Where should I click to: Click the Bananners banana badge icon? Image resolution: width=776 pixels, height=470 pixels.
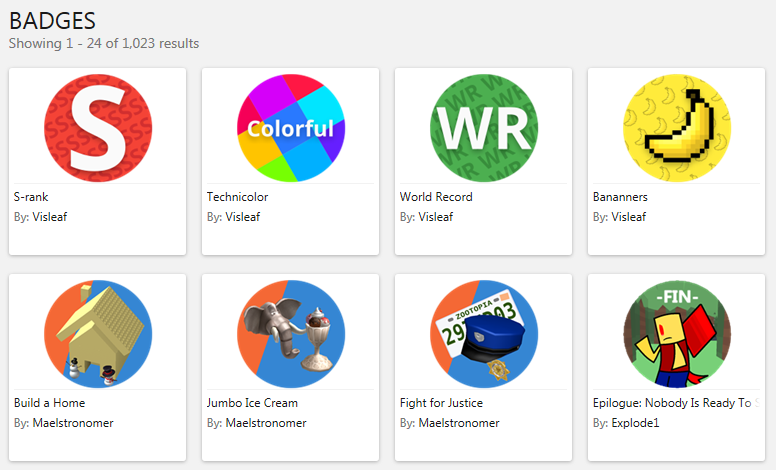pyautogui.click(x=676, y=127)
